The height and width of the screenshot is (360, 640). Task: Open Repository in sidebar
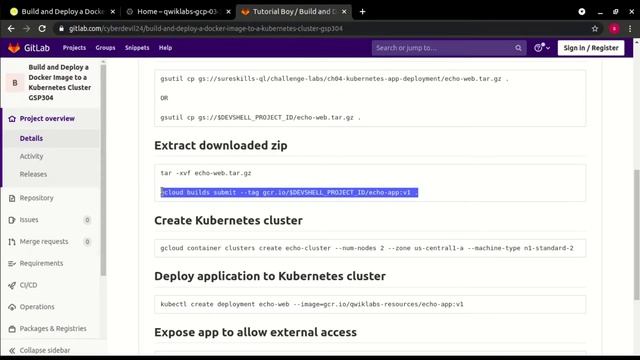click(x=36, y=198)
